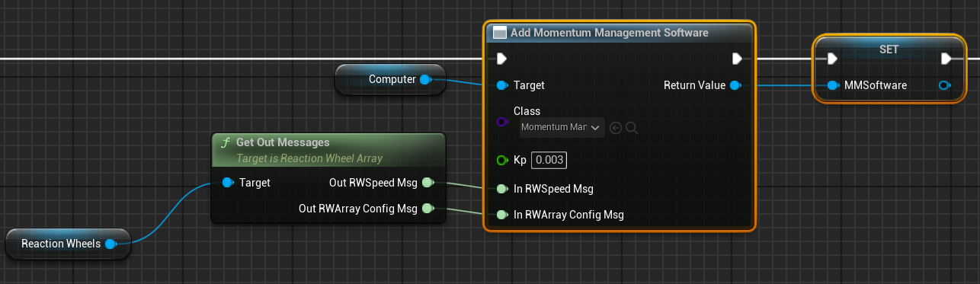Image resolution: width=980 pixels, height=284 pixels.
Task: Click the Get Out Messages node title
Action: 283,142
